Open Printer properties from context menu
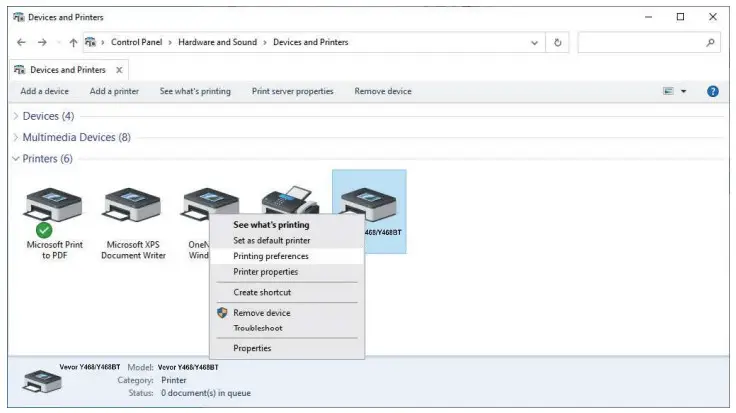736x413 pixels. [x=286, y=272]
